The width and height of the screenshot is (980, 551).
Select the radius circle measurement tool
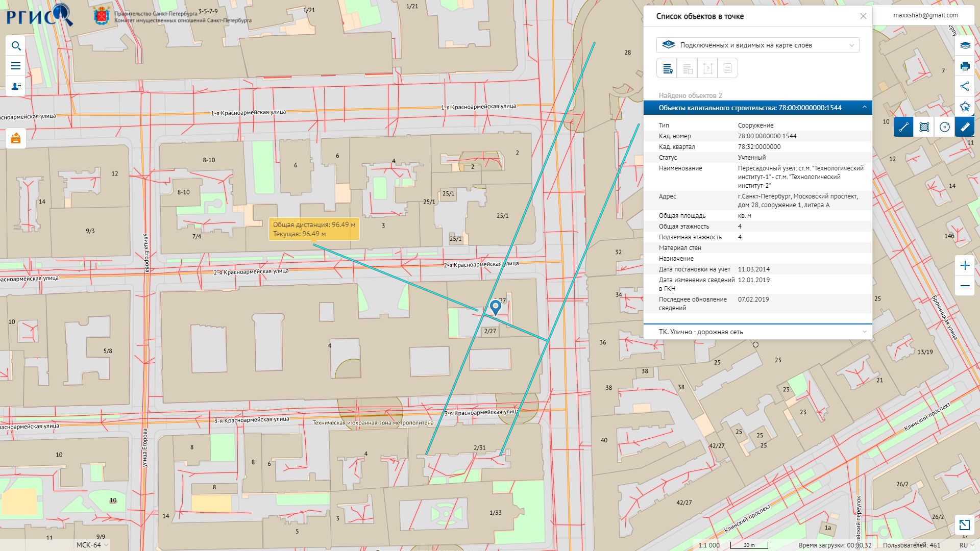(x=944, y=127)
